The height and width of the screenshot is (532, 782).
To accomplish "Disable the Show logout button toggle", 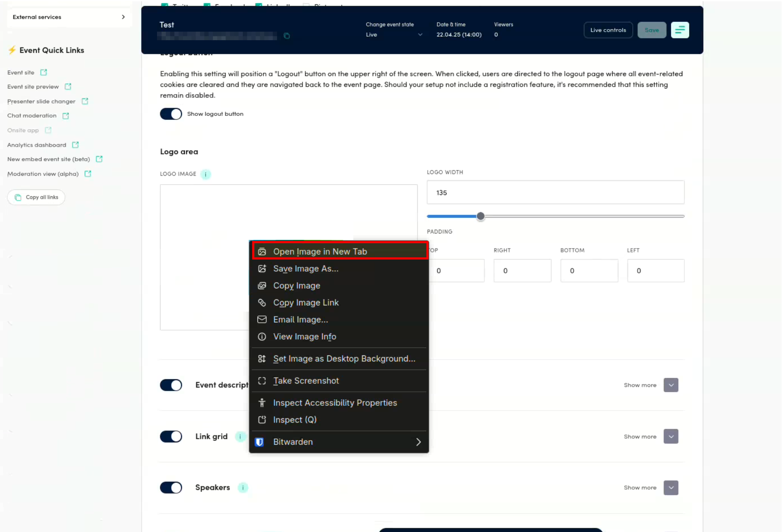I will [x=171, y=114].
